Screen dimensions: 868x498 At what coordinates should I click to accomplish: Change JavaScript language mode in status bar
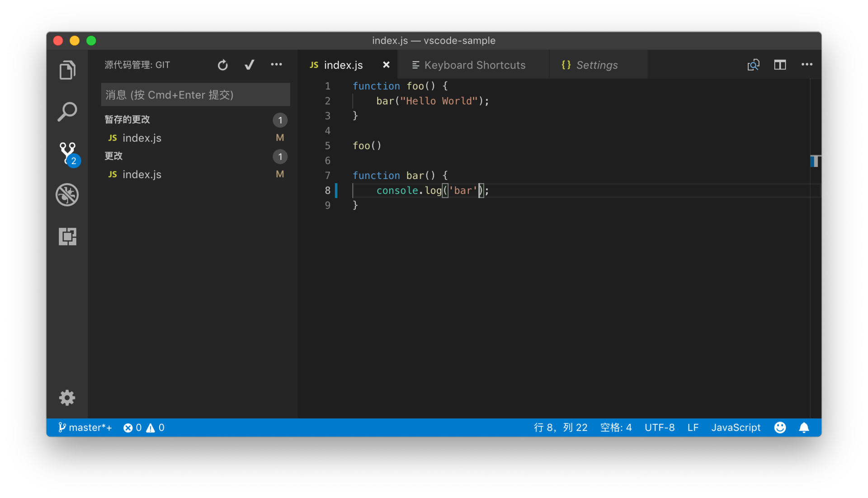pyautogui.click(x=736, y=428)
